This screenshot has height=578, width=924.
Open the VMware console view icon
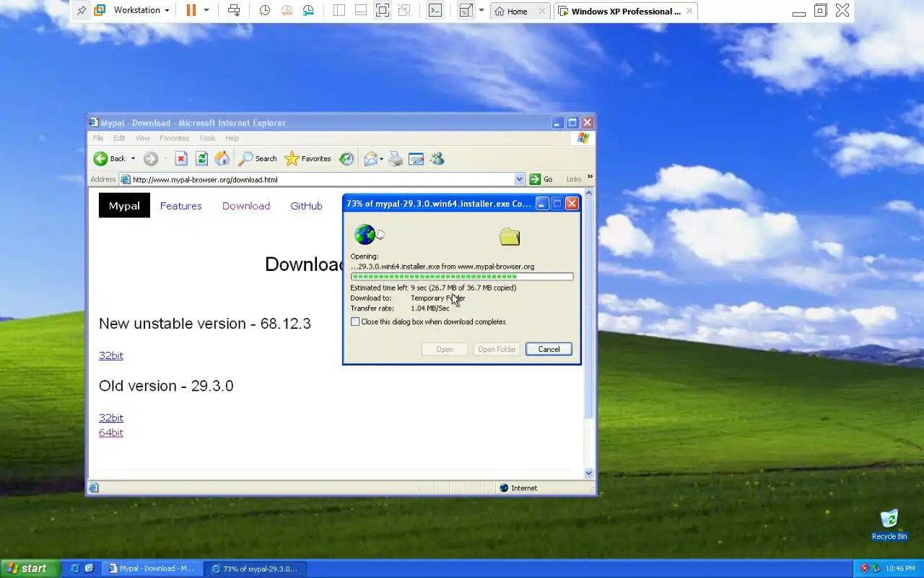(x=435, y=10)
